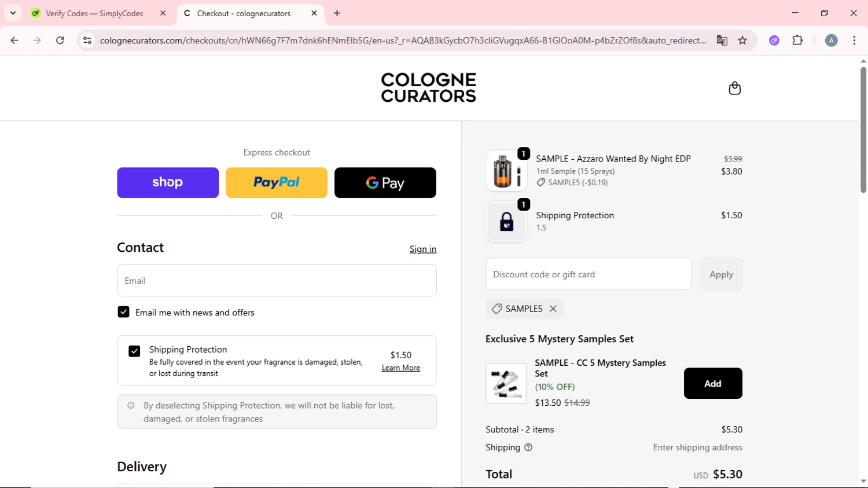The width and height of the screenshot is (868, 488).
Task: Toggle the Shipping Protection checkbox
Action: pyautogui.click(x=134, y=351)
